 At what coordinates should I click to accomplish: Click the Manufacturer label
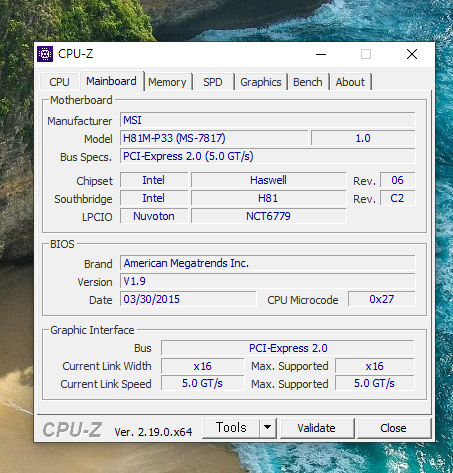tap(80, 121)
